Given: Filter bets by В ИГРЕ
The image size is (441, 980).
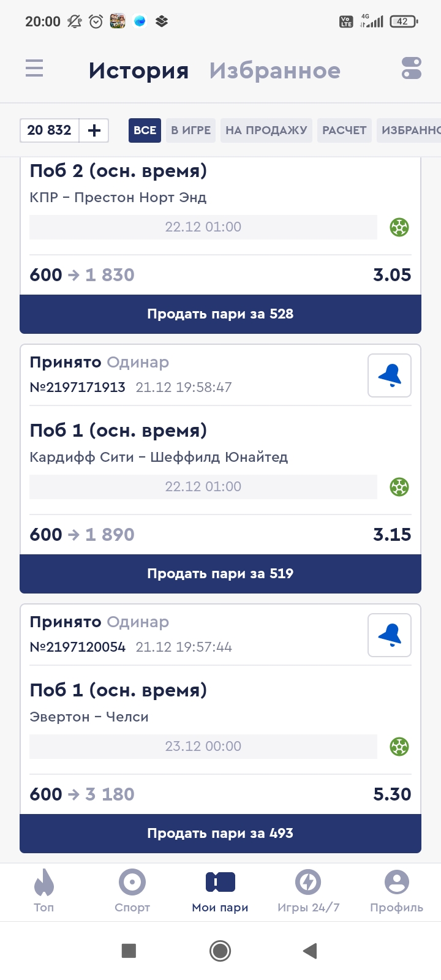Looking at the screenshot, I should 190,130.
